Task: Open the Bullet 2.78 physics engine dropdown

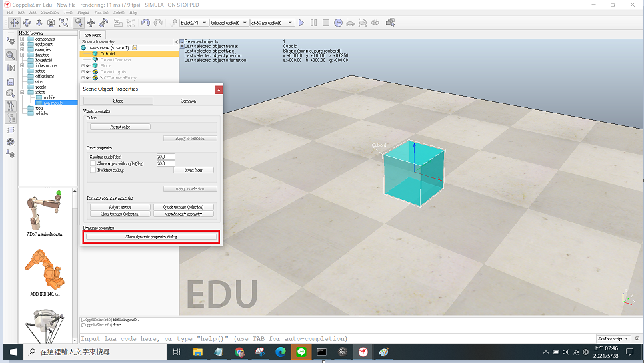Action: coord(192,23)
